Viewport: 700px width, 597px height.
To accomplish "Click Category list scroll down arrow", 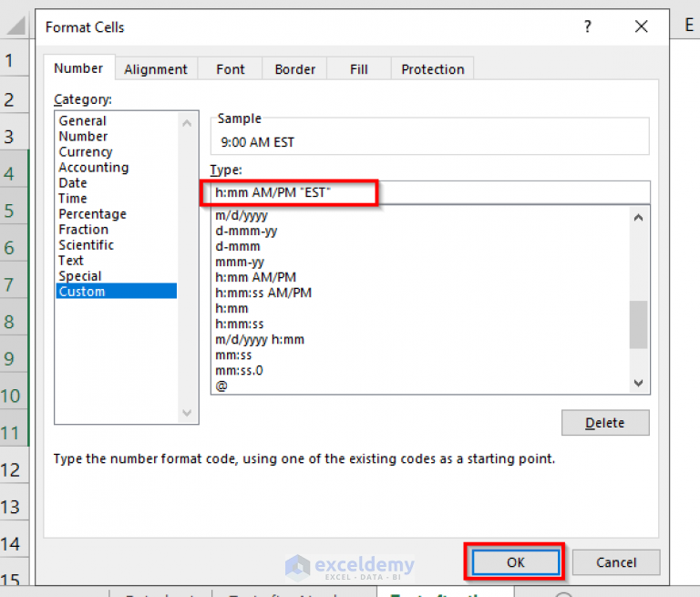I will coord(187,413).
